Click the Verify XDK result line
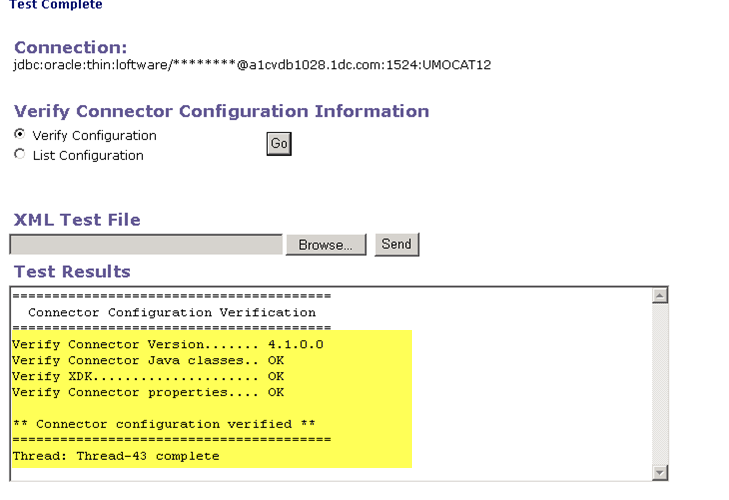Viewport: 729px width, 500px height. tap(148, 376)
